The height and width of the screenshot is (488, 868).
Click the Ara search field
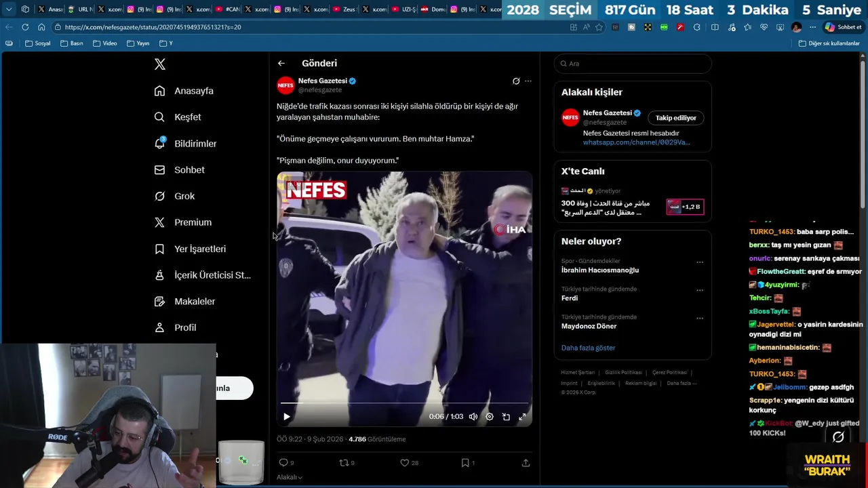(633, 64)
